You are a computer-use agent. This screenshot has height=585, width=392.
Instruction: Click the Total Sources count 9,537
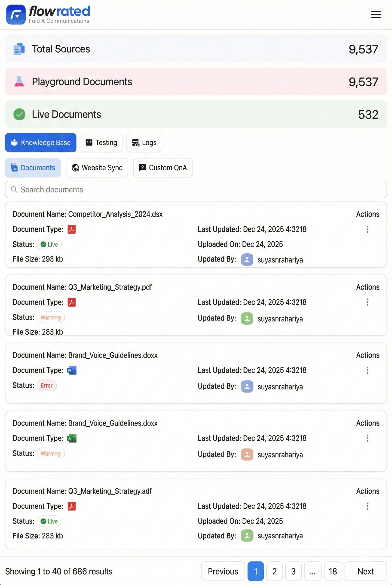pos(363,49)
